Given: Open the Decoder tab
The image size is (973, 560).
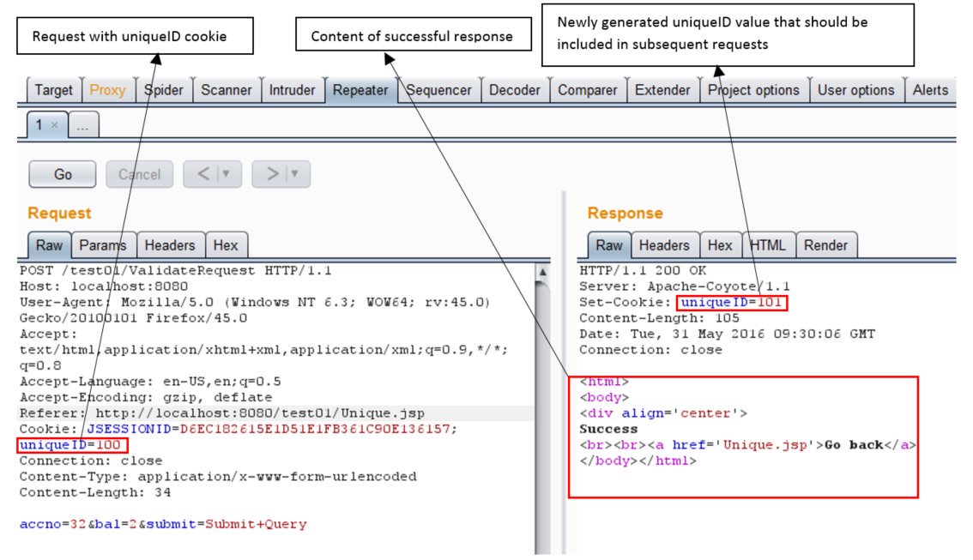Looking at the screenshot, I should pyautogui.click(x=514, y=90).
